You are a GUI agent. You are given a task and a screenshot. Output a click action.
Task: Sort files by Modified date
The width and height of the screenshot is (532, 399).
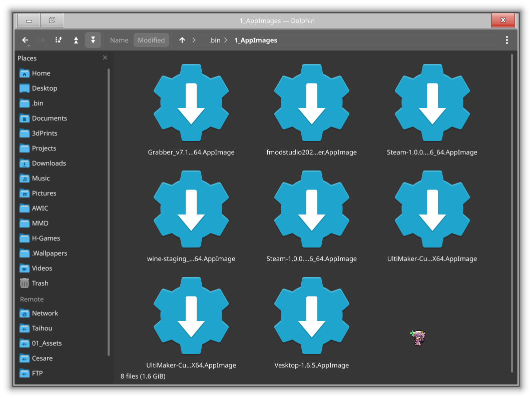(151, 40)
